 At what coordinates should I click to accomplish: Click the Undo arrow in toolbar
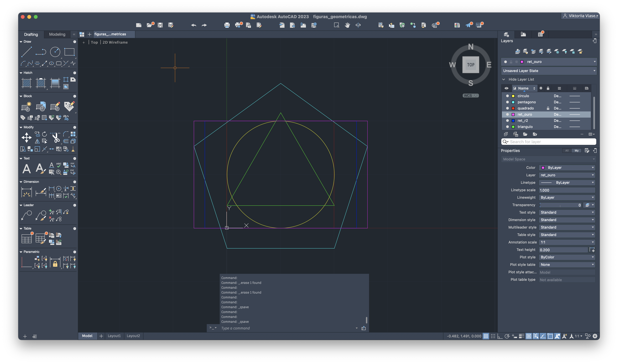(x=194, y=25)
